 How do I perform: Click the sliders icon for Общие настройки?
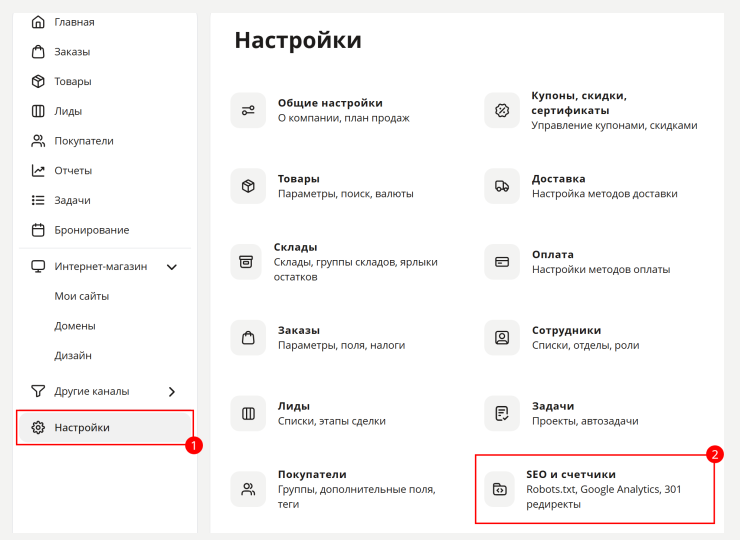pyautogui.click(x=248, y=110)
